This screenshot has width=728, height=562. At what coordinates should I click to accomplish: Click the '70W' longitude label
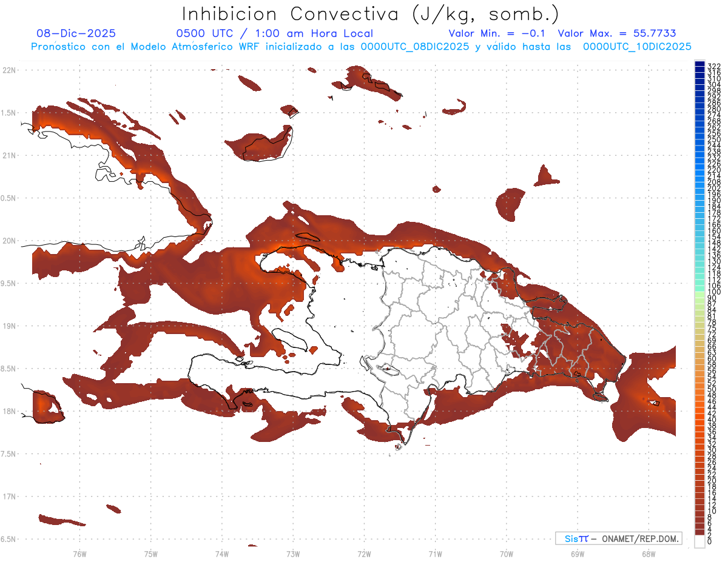[507, 554]
